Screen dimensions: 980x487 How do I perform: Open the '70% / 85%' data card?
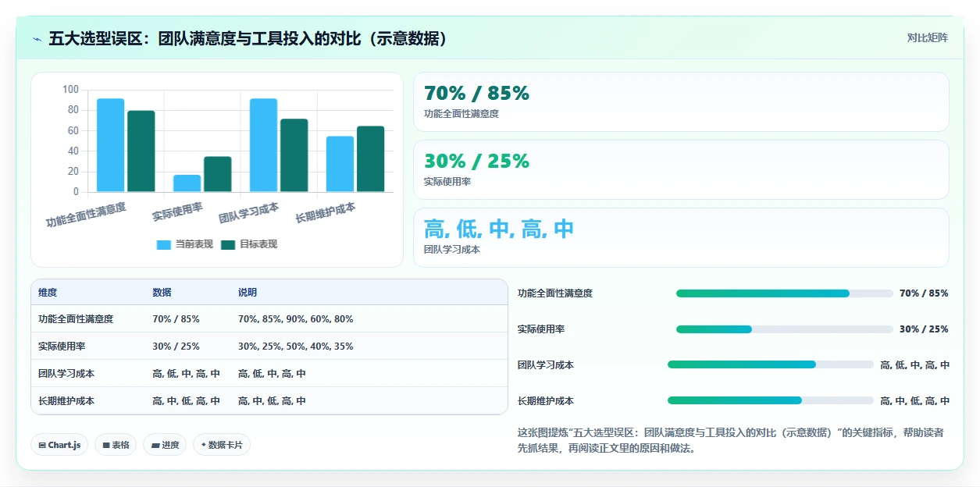[681, 102]
